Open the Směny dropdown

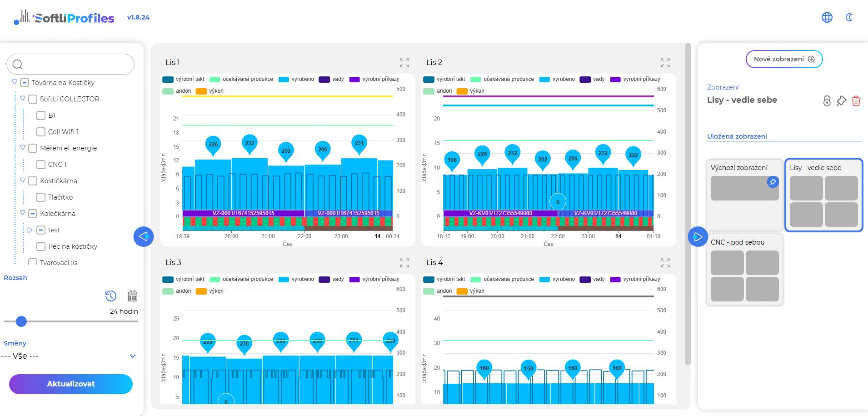(x=69, y=356)
